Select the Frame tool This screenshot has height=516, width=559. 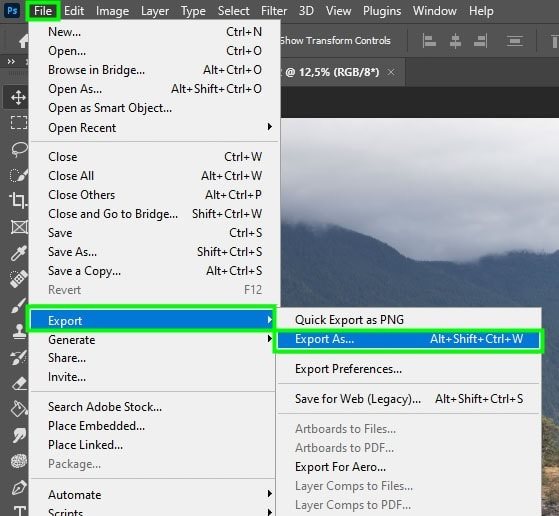19,227
